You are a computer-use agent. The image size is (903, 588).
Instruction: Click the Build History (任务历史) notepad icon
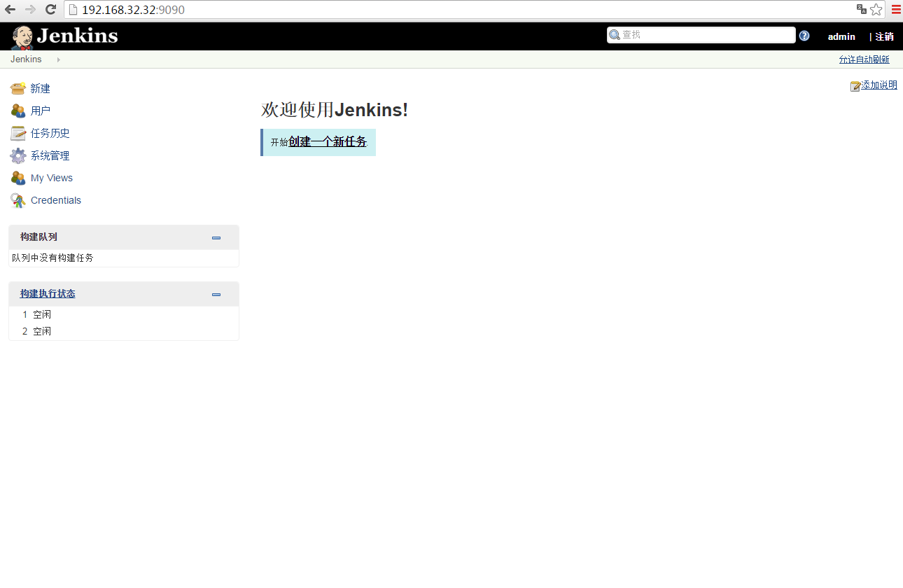[18, 133]
